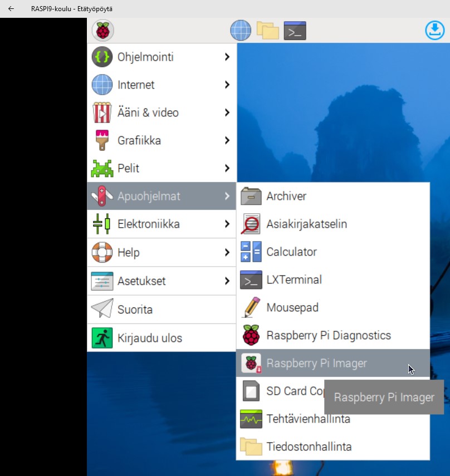Open the Help menu category
This screenshot has height=476, width=450.
(x=162, y=252)
